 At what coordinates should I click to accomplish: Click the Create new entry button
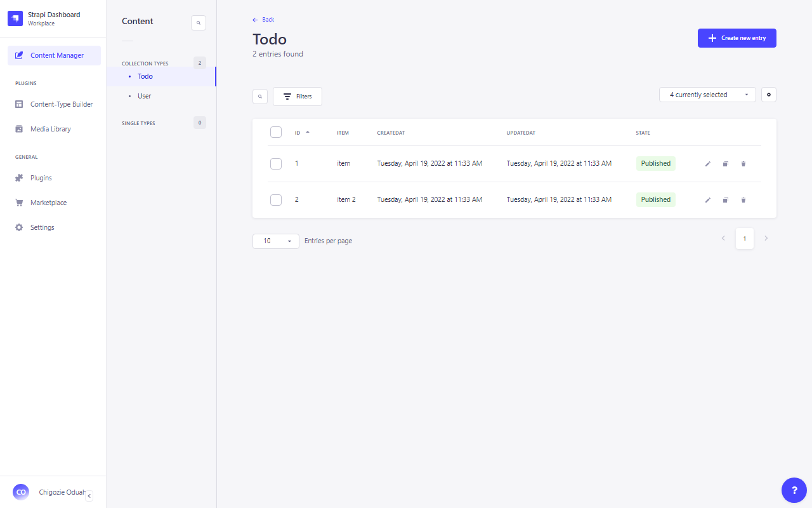point(737,38)
